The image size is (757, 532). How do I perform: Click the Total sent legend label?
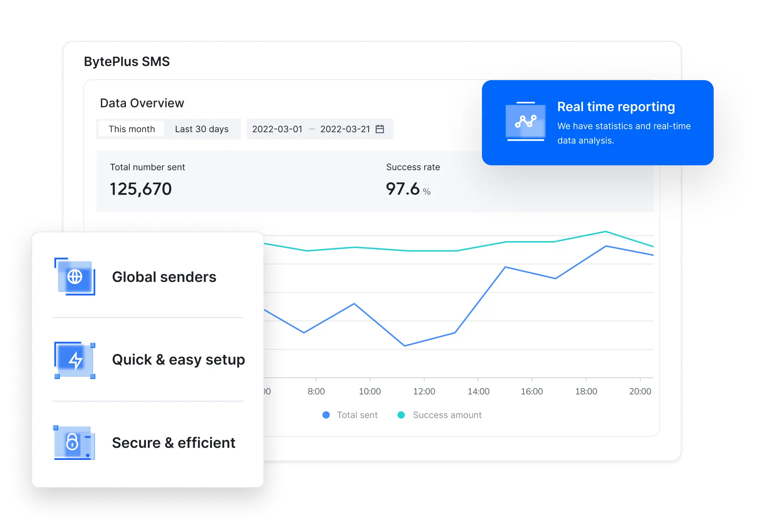(x=357, y=415)
